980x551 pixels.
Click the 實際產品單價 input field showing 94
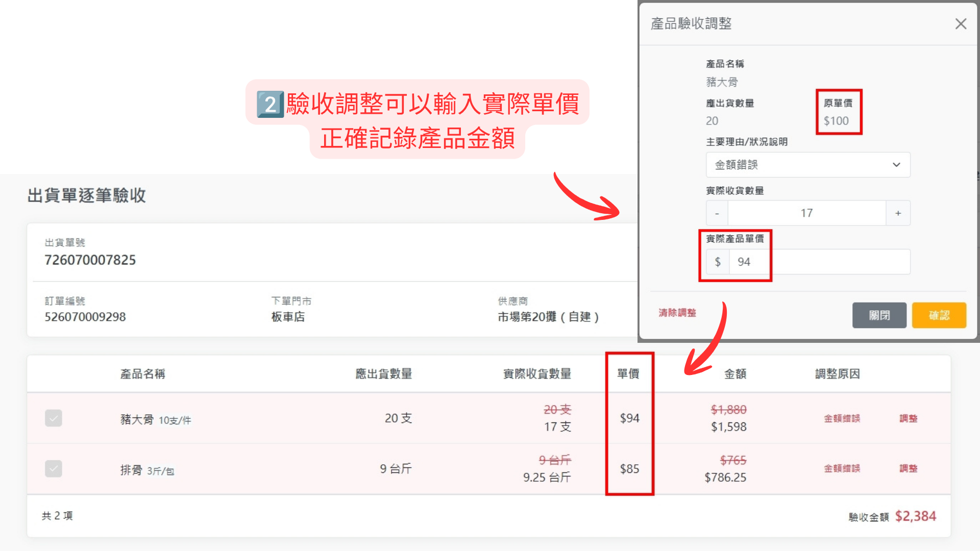pyautogui.click(x=819, y=262)
